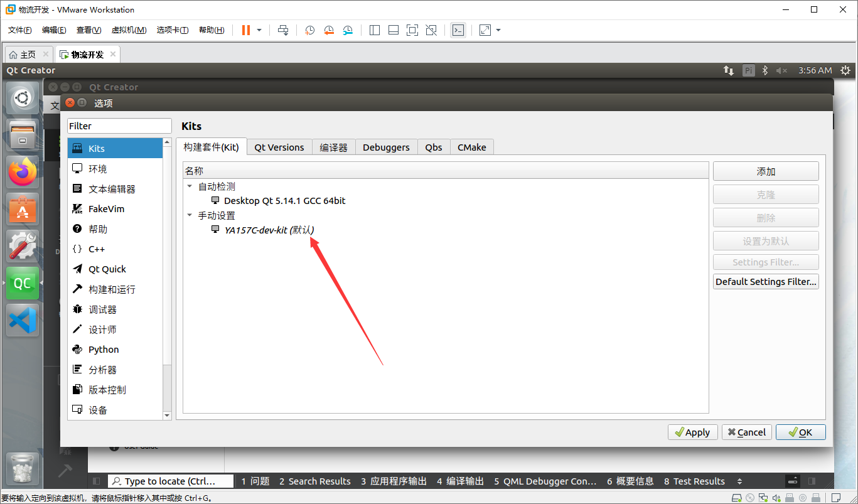Select the 帮助 help category

coord(115,229)
